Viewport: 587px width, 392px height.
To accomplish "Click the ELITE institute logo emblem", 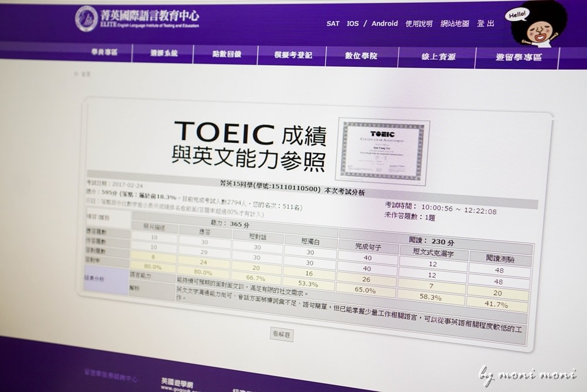I will click(86, 18).
